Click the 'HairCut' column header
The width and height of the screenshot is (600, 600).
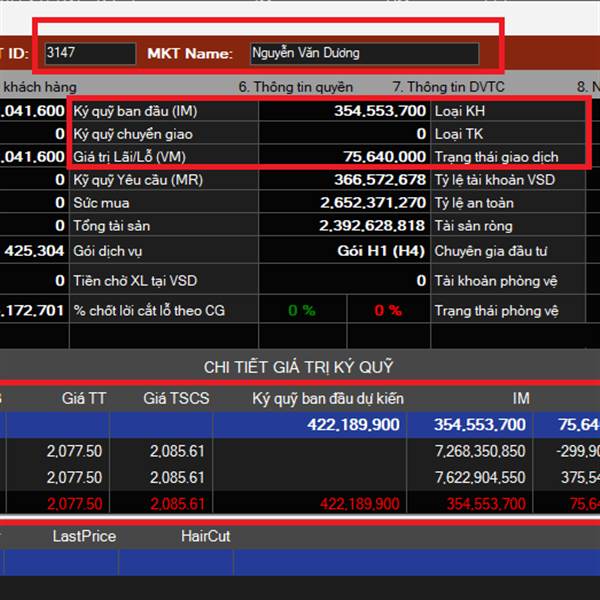[x=205, y=536]
